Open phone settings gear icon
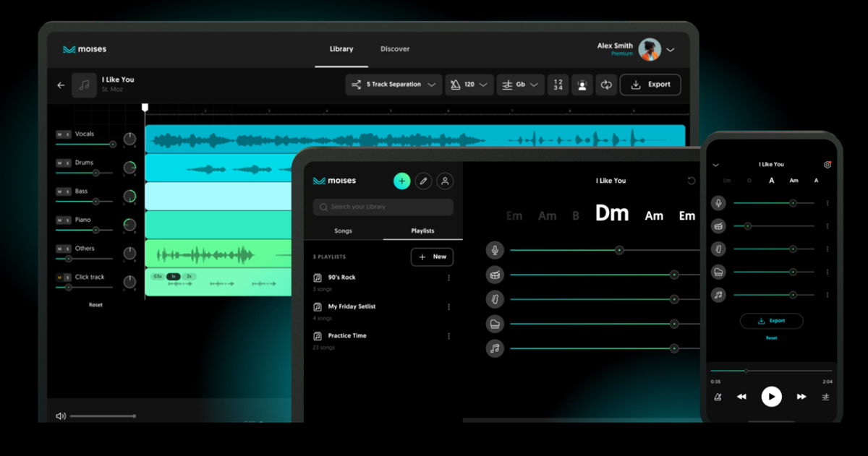Screen dimensions: 868x456 tap(827, 165)
